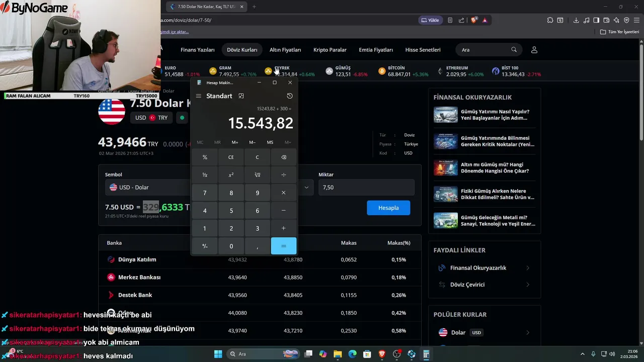Screen dimensions: 644x362
Task: Open reader mode icon in address bar
Action: click(450, 20)
